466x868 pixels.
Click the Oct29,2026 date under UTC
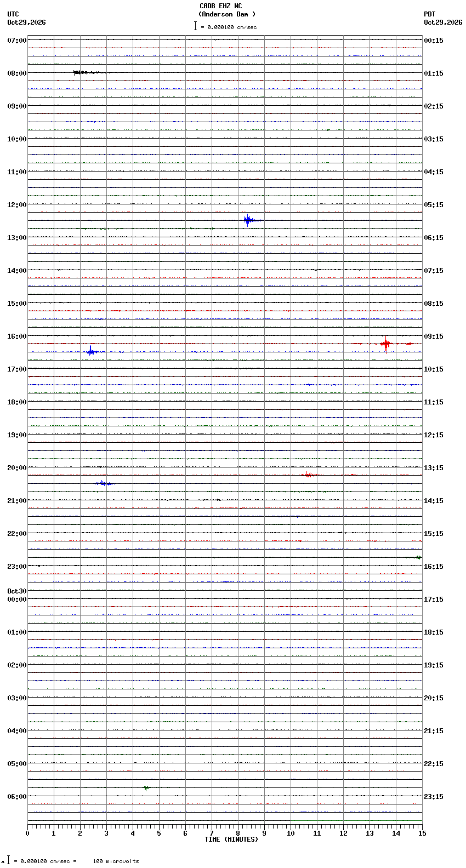[26, 22]
